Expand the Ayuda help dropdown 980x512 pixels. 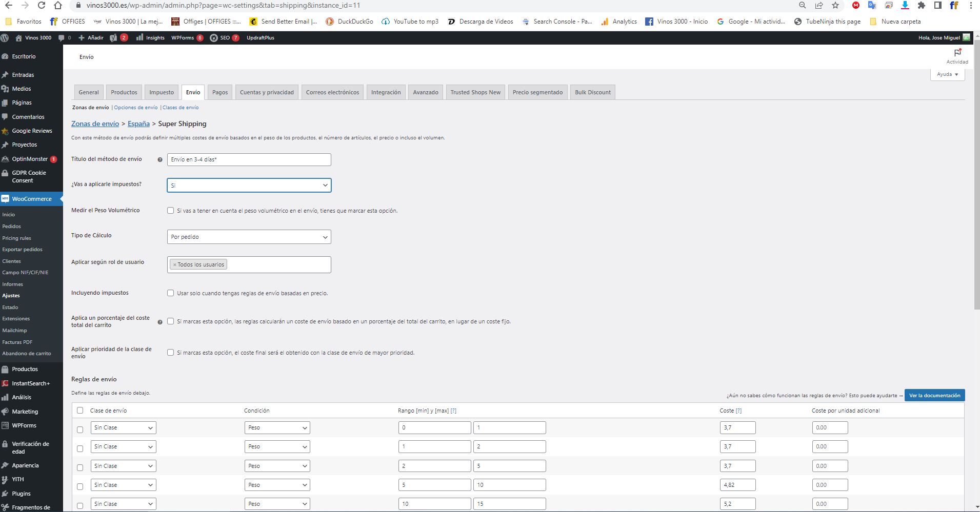pos(947,74)
